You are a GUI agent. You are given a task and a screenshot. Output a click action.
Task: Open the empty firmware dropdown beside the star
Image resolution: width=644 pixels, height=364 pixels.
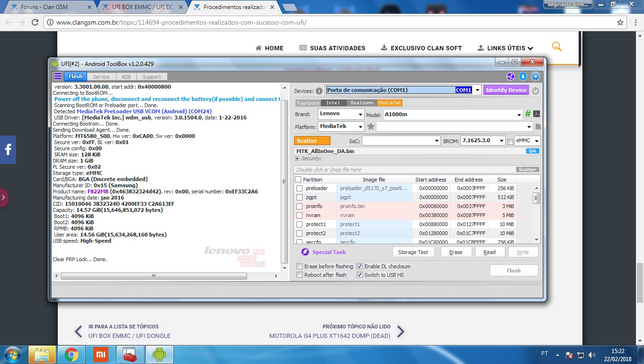coord(529,127)
